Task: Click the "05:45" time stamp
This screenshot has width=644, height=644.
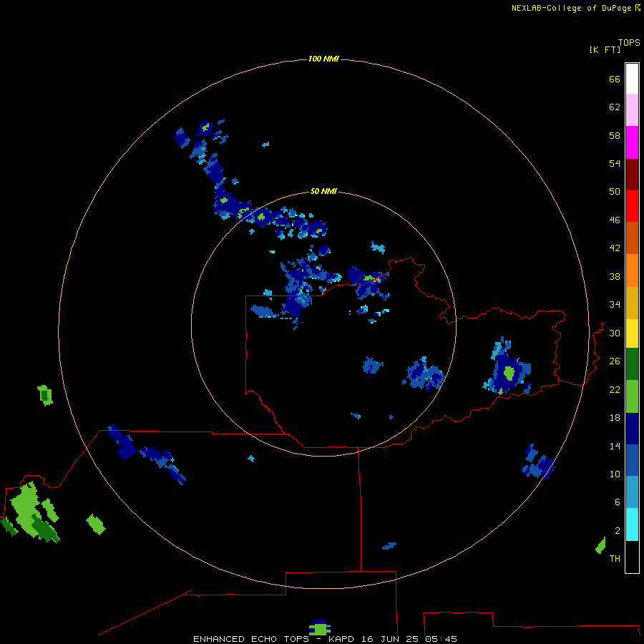Action: tap(441, 639)
